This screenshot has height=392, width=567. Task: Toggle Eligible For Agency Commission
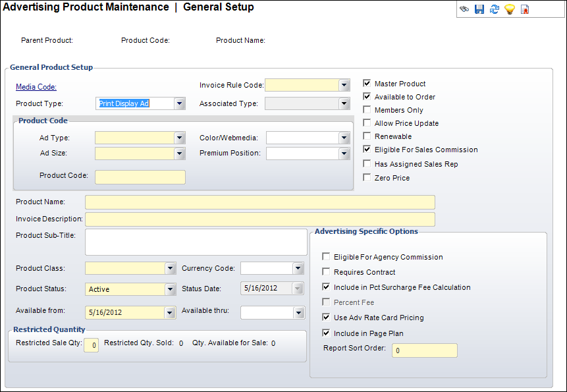326,257
